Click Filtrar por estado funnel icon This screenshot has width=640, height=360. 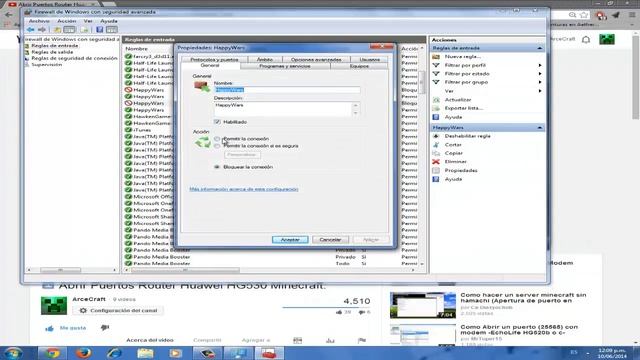click(436, 74)
